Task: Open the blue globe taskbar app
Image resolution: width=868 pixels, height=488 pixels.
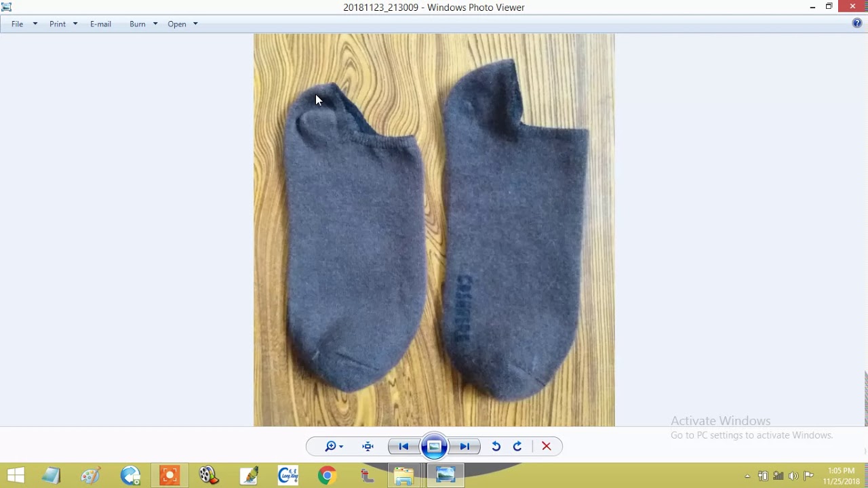Action: (x=130, y=475)
